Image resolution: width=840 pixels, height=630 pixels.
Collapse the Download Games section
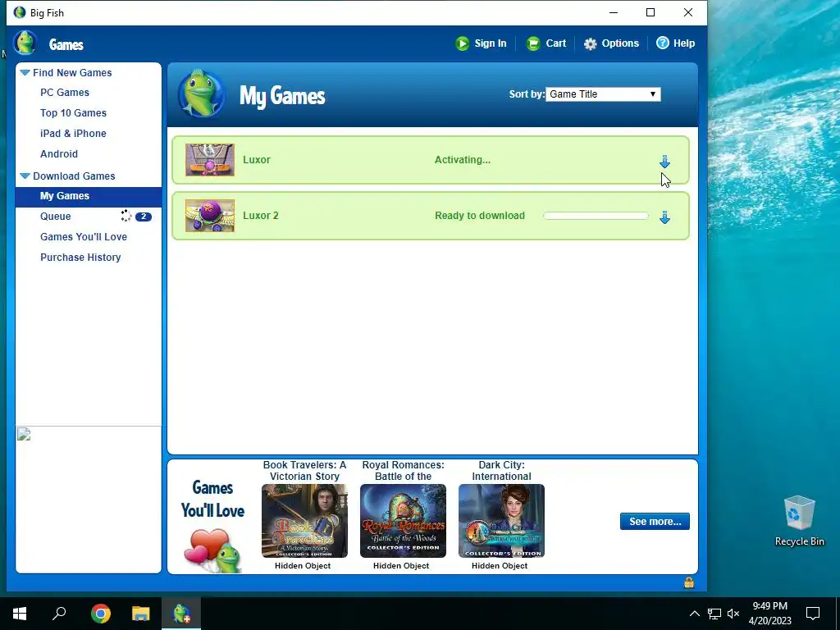tap(25, 176)
